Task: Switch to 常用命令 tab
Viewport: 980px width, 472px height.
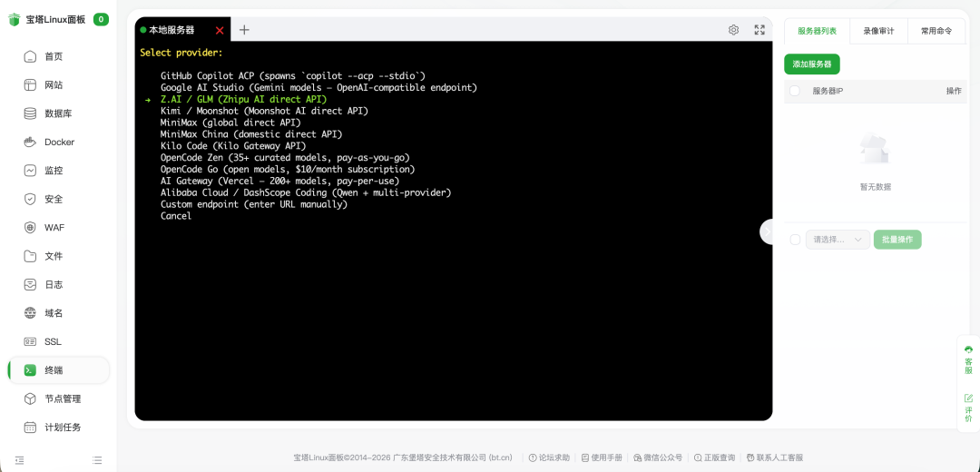Action: [936, 31]
